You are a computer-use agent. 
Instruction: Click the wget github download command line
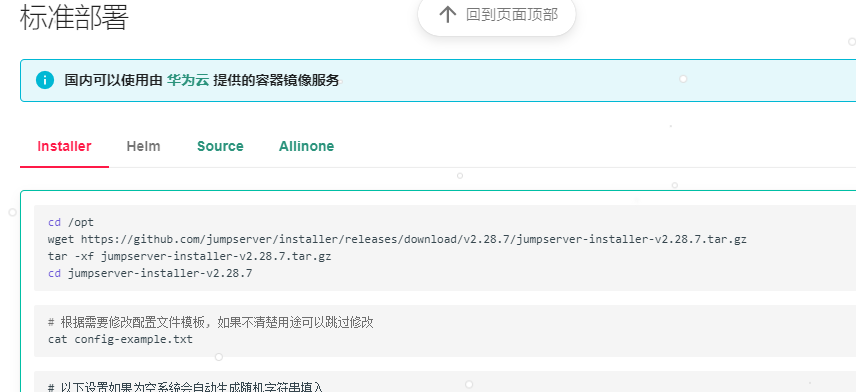pos(397,239)
